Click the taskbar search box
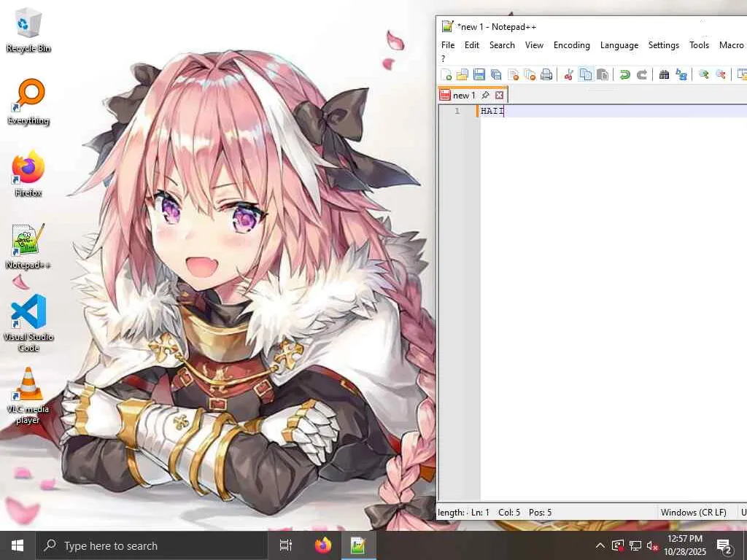Image resolution: width=747 pixels, height=560 pixels. click(x=152, y=545)
